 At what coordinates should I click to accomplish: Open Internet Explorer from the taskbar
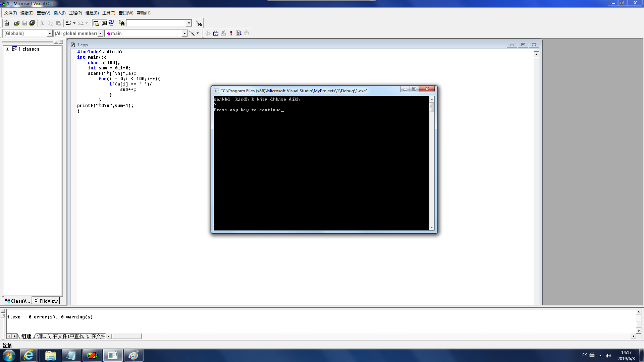(x=29, y=355)
